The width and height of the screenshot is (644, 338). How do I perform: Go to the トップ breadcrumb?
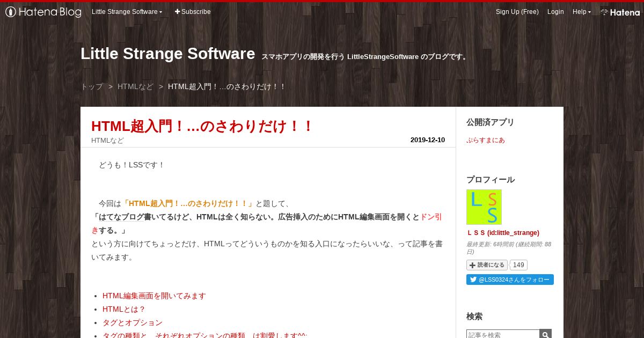(92, 86)
